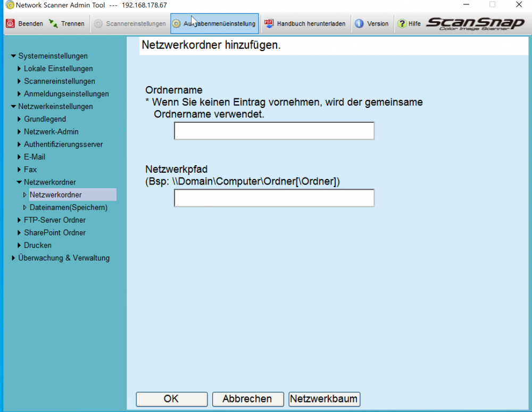This screenshot has width=532, height=412.
Task: Click the Netzwerkpfad input field
Action: pos(274,198)
